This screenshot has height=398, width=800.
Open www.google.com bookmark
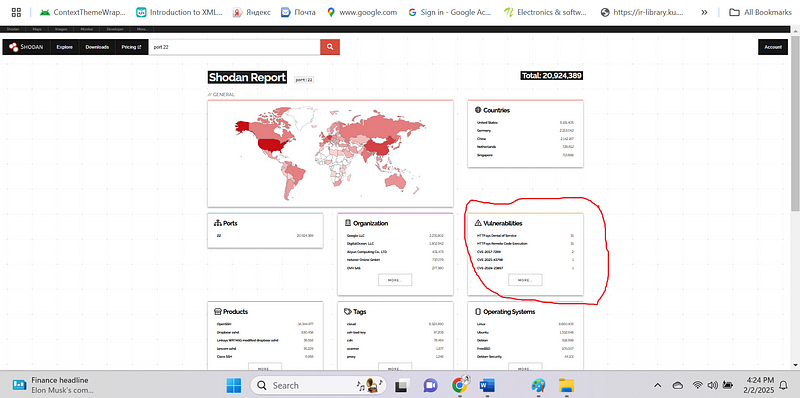point(362,12)
